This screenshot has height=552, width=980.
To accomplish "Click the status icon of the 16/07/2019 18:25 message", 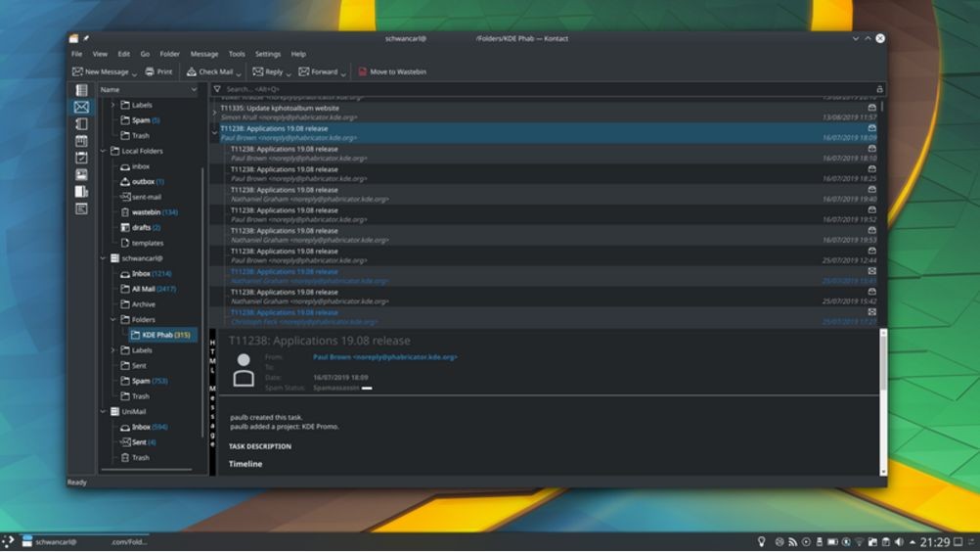I will 871,169.
